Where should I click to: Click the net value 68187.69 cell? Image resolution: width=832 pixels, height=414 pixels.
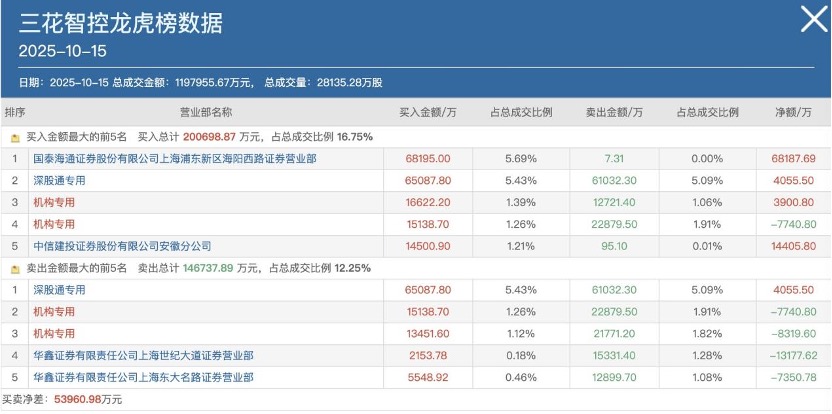(794, 159)
